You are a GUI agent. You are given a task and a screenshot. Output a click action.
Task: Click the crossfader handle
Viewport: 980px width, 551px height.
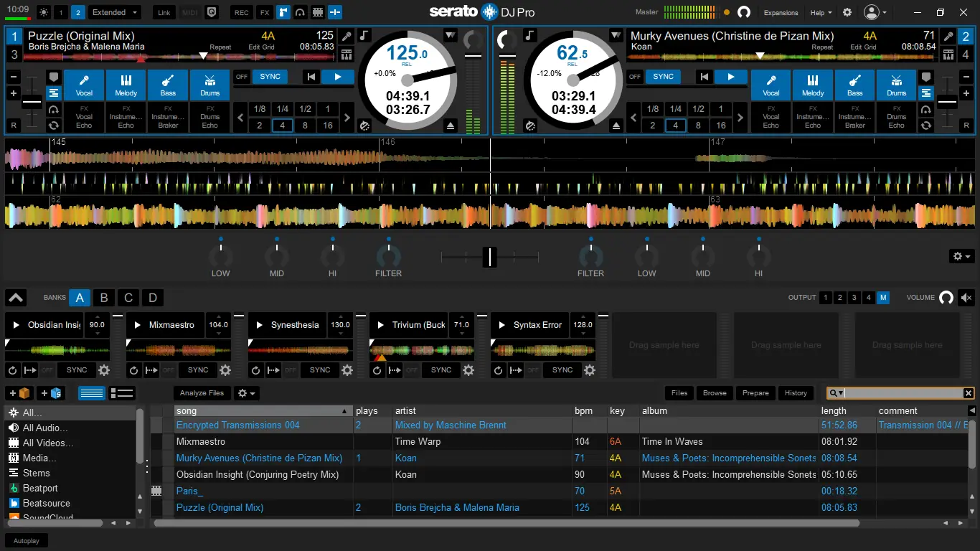pos(490,256)
